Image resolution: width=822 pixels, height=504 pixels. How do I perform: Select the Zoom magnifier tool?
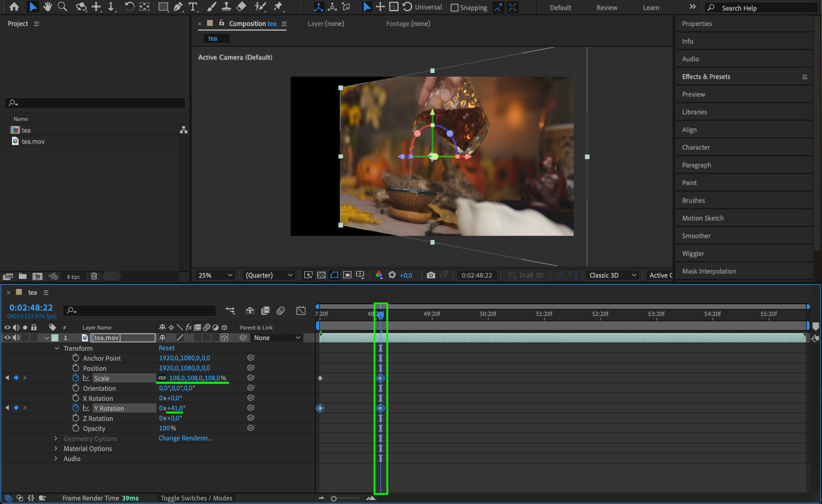[x=62, y=7]
